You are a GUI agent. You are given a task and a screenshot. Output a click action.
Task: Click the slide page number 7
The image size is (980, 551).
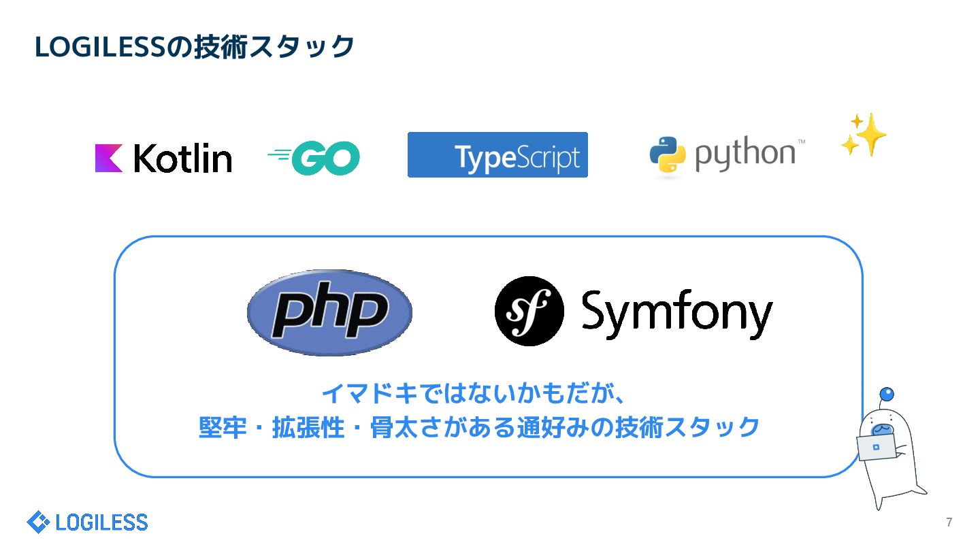[x=949, y=522]
